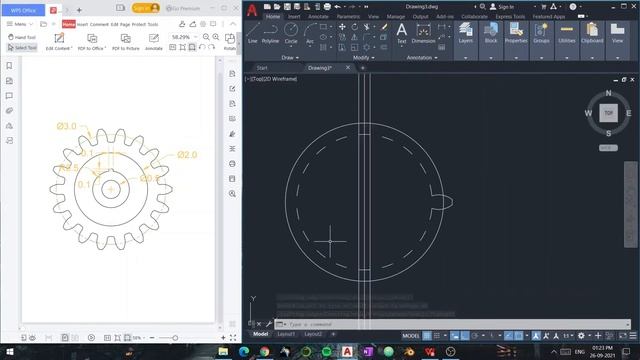Screen dimensions: 640x360
Task: Click the Move tool in Modify panel
Action: tap(342, 27)
